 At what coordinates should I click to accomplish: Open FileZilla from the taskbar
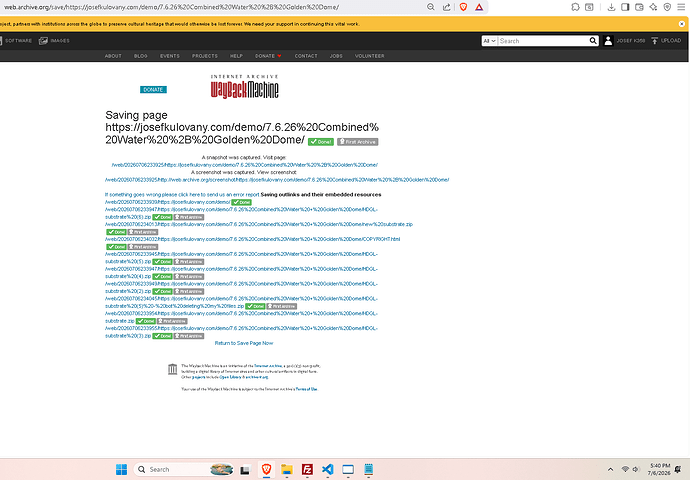coord(307,469)
